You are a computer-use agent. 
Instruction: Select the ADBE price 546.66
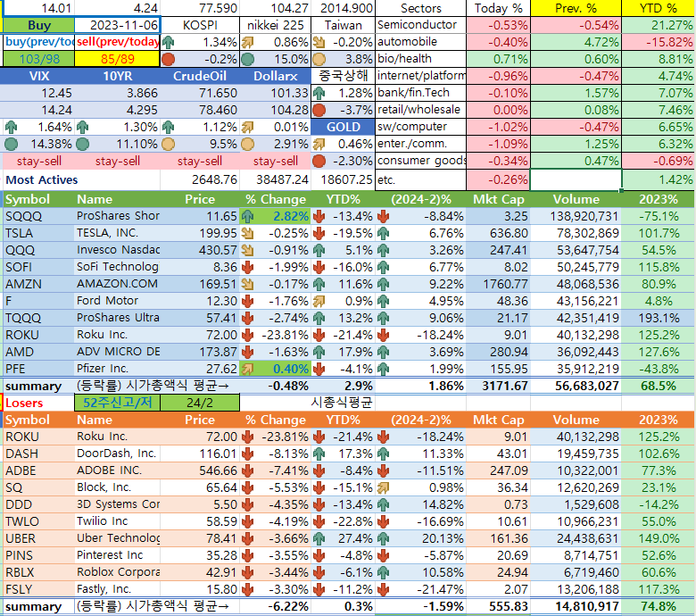point(200,471)
